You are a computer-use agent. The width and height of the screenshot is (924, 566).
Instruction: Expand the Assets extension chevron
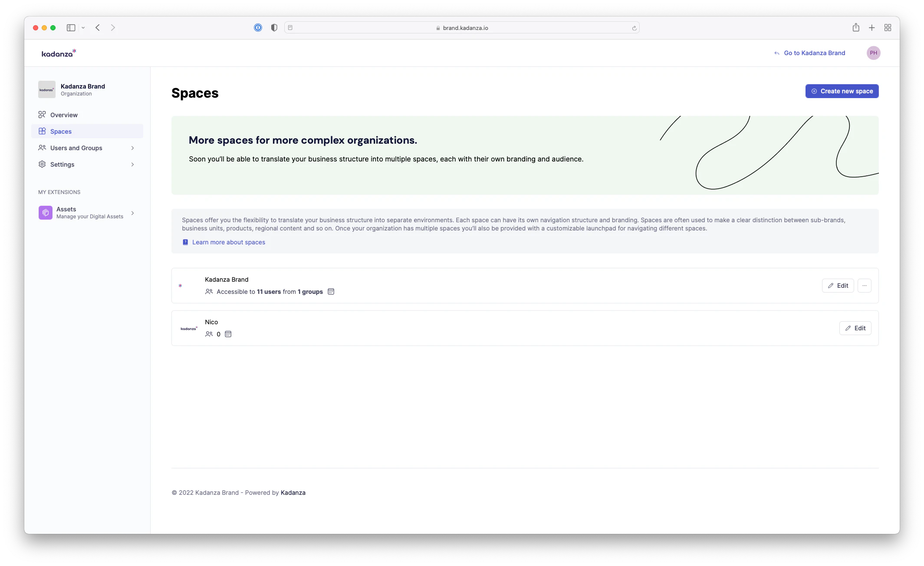pyautogui.click(x=132, y=213)
